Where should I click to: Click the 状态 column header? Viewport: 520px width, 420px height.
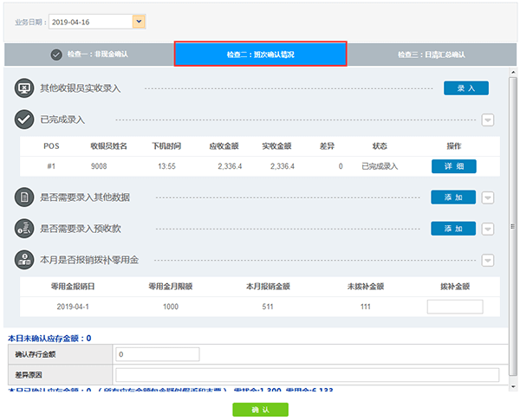point(380,146)
